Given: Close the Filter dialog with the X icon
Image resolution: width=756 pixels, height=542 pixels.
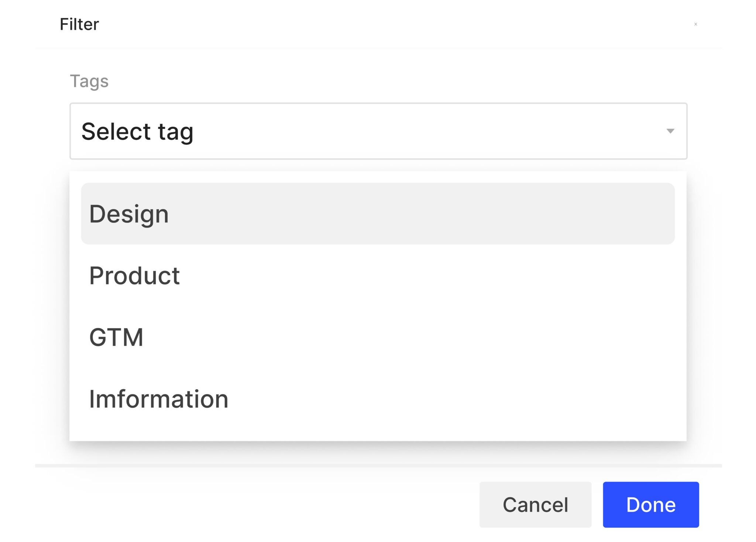Looking at the screenshot, I should pos(695,24).
